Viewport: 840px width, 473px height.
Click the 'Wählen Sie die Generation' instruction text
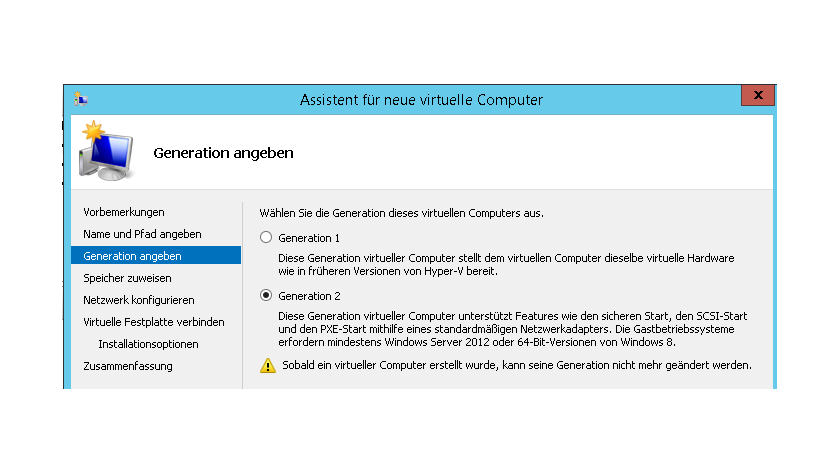402,213
